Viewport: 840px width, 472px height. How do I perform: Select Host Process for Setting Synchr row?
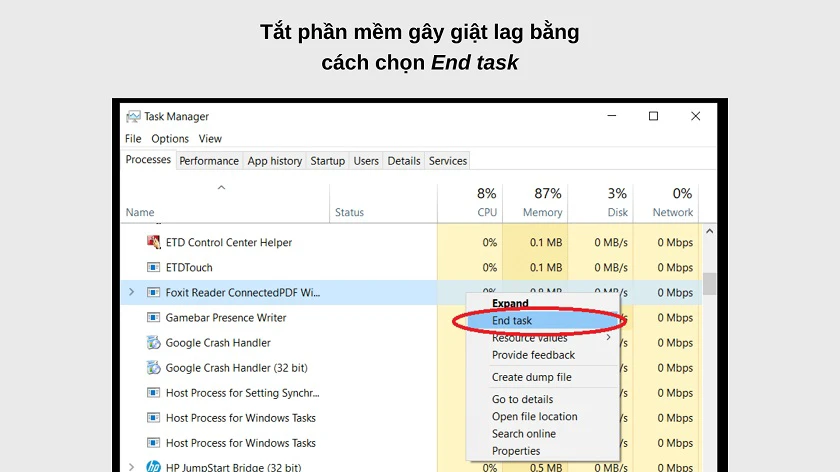click(x=411, y=393)
